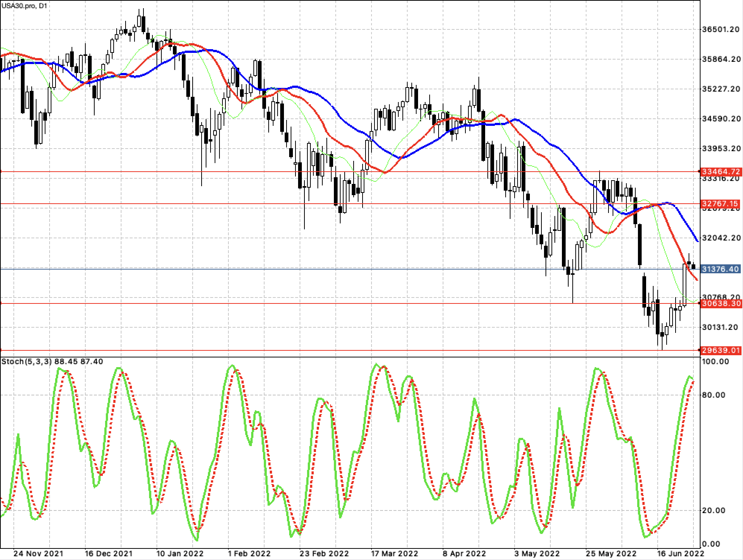Image resolution: width=743 pixels, height=560 pixels.
Task: Click the 31376.40 current price tag
Action: 721,269
